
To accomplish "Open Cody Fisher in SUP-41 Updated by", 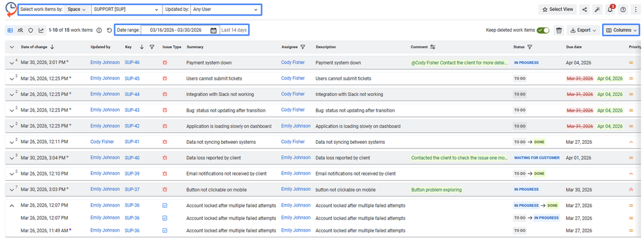I will point(102,141).
